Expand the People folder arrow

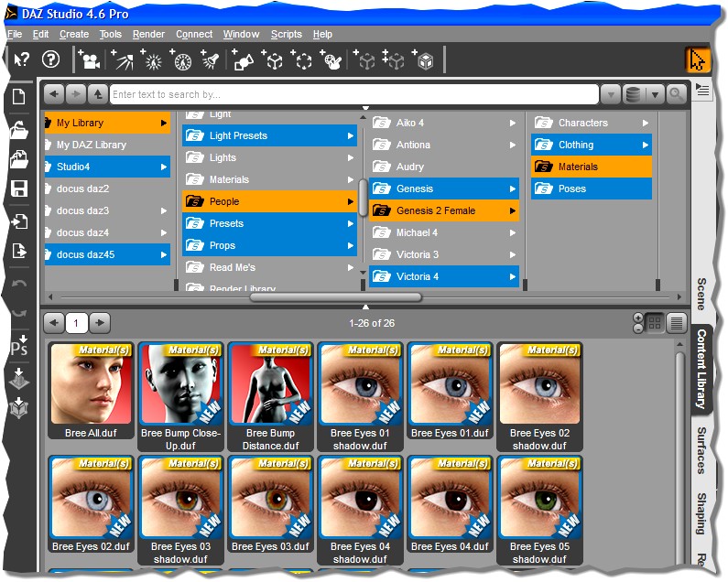350,201
